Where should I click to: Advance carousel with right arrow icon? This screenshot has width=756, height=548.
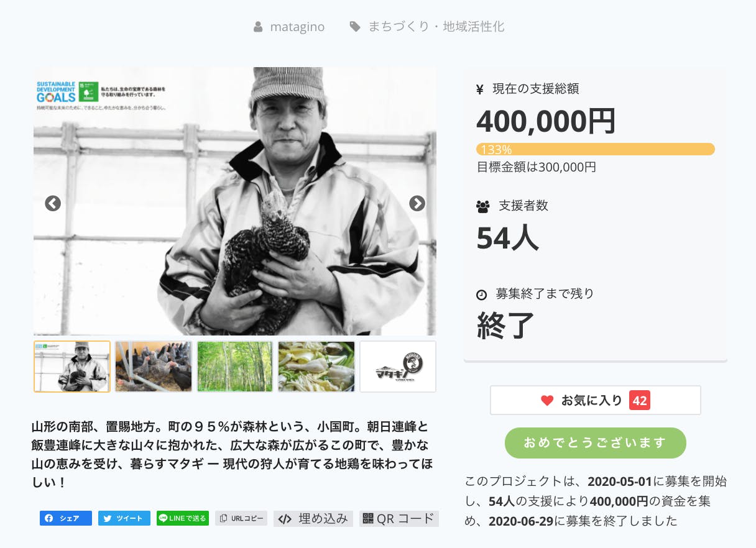[x=417, y=203]
